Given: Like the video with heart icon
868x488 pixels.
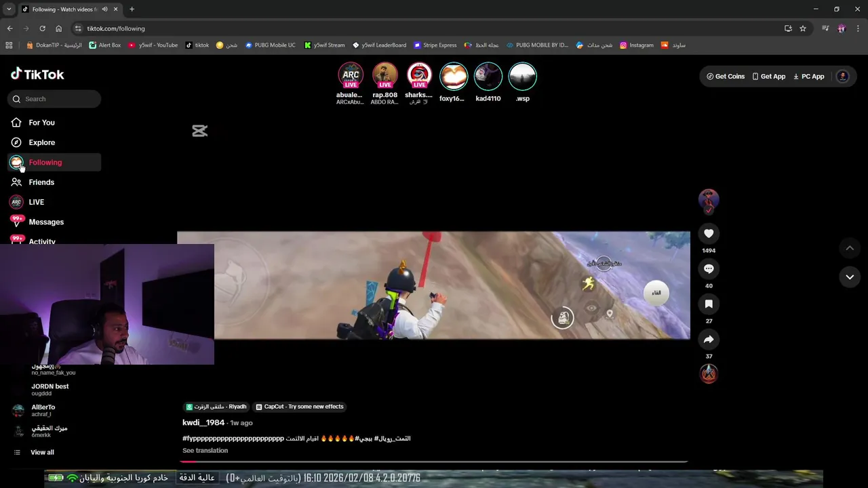Looking at the screenshot, I should (709, 233).
